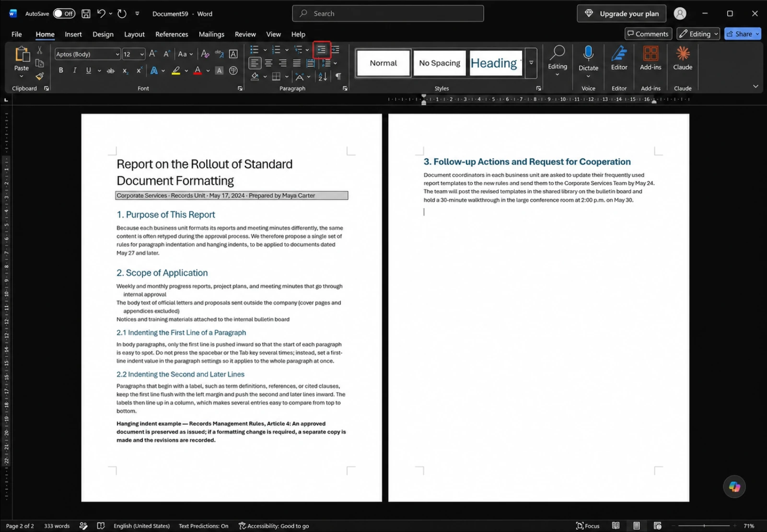Switch to the Design tab

click(x=103, y=34)
